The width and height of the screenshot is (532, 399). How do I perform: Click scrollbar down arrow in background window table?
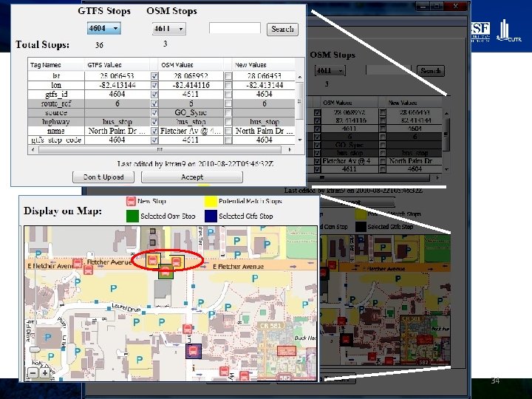446,169
